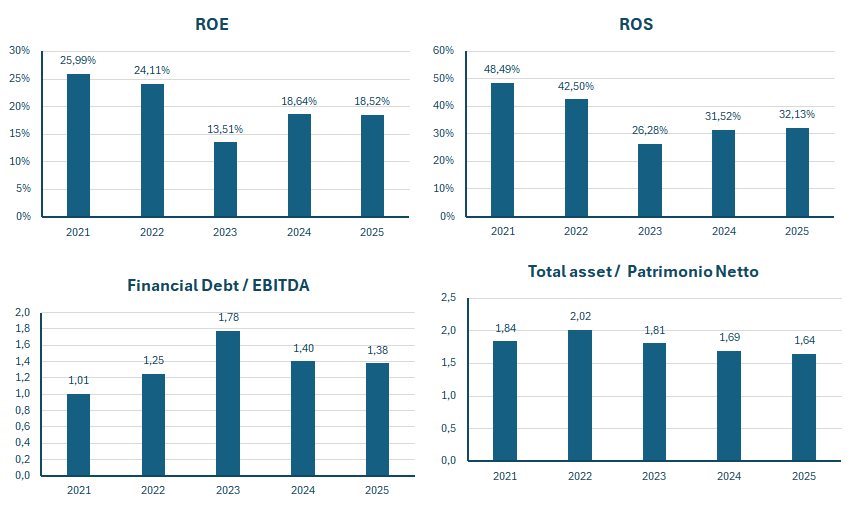Image resolution: width=857 pixels, height=520 pixels.
Task: Click the ROS chart title
Action: click(x=636, y=24)
